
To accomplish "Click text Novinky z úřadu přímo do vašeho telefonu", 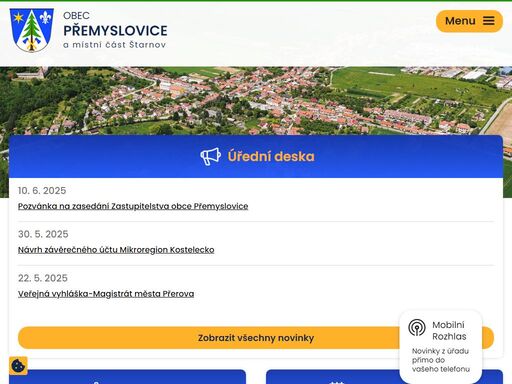I will coord(441,360).
